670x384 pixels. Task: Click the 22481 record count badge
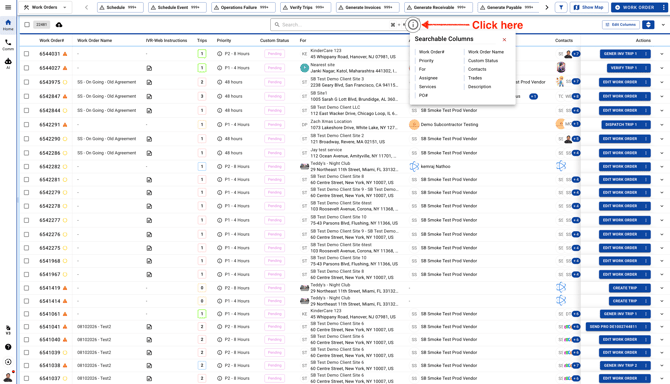pos(41,25)
